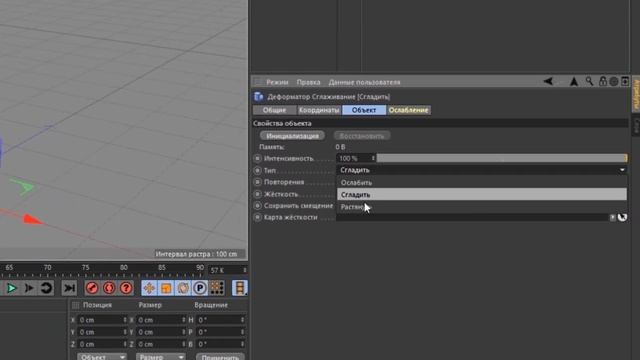Click the grip icon left of Позиция header
Image resolution: width=640 pixels, height=360 pixels.
point(76,305)
